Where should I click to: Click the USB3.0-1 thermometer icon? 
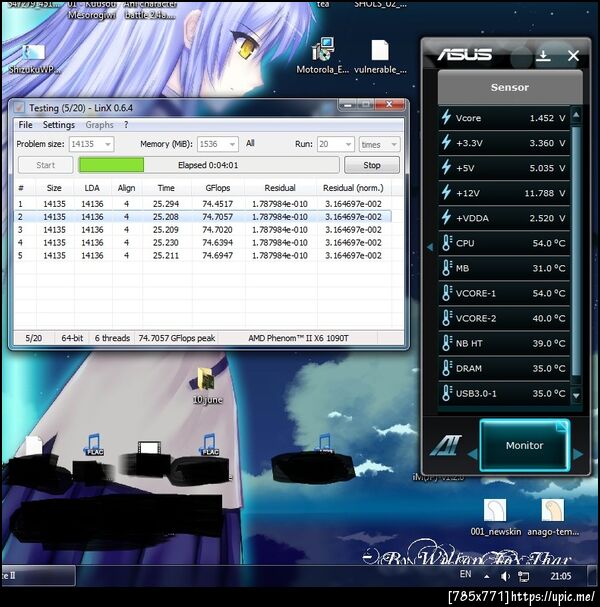(447, 393)
